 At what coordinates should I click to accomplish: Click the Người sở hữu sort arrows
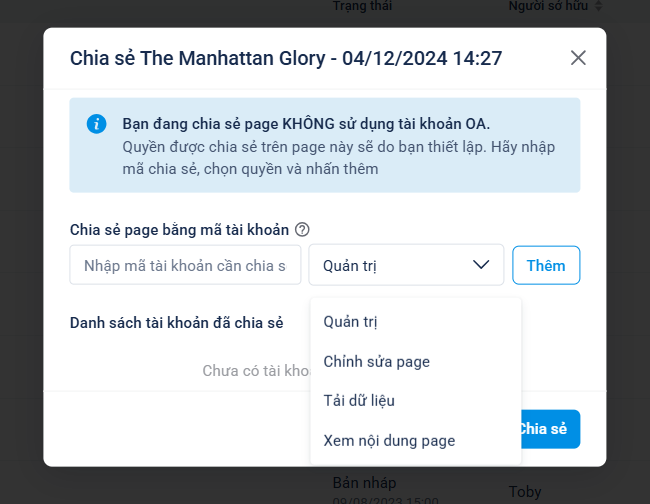[599, 6]
